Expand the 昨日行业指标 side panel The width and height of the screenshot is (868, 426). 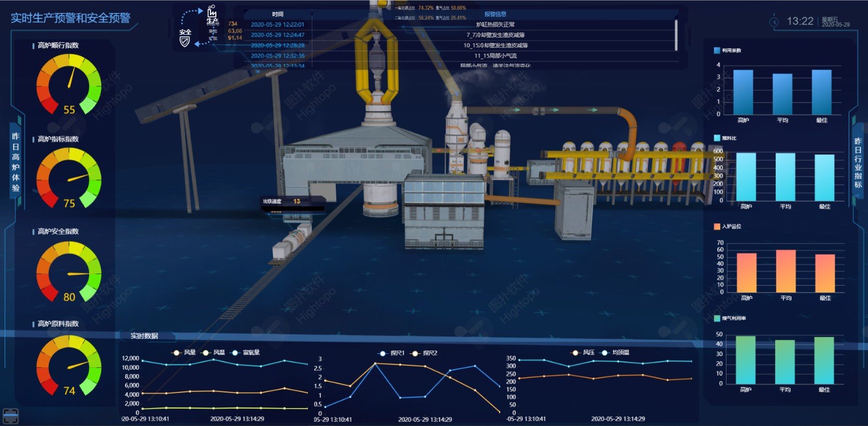[x=858, y=163]
